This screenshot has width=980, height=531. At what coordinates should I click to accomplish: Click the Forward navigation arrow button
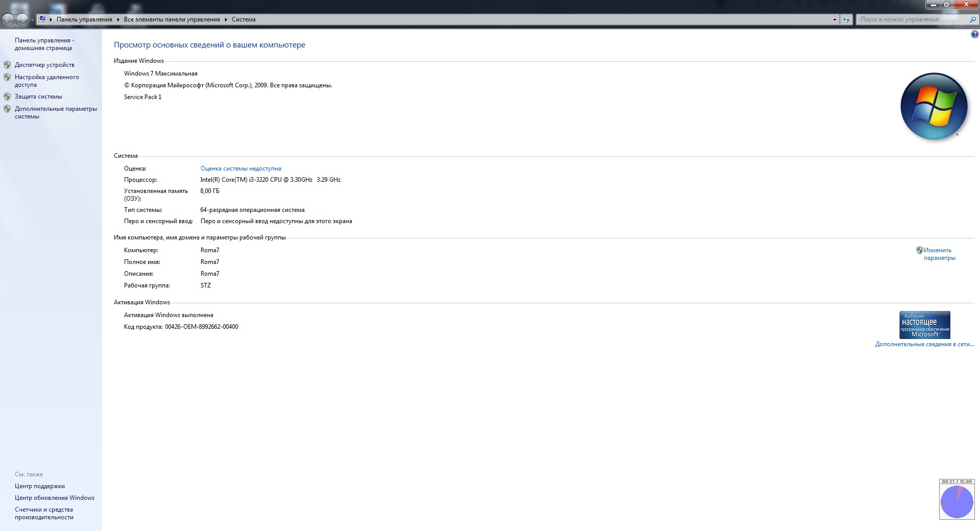22,20
